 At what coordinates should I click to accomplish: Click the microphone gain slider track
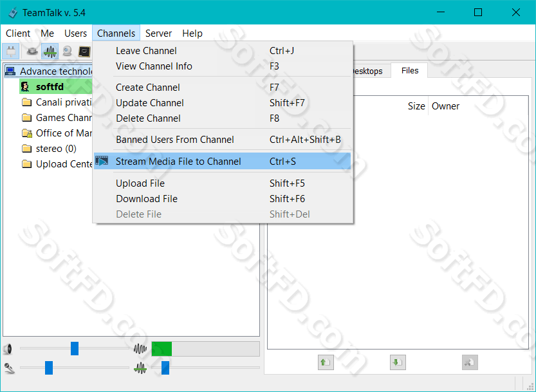(x=75, y=368)
